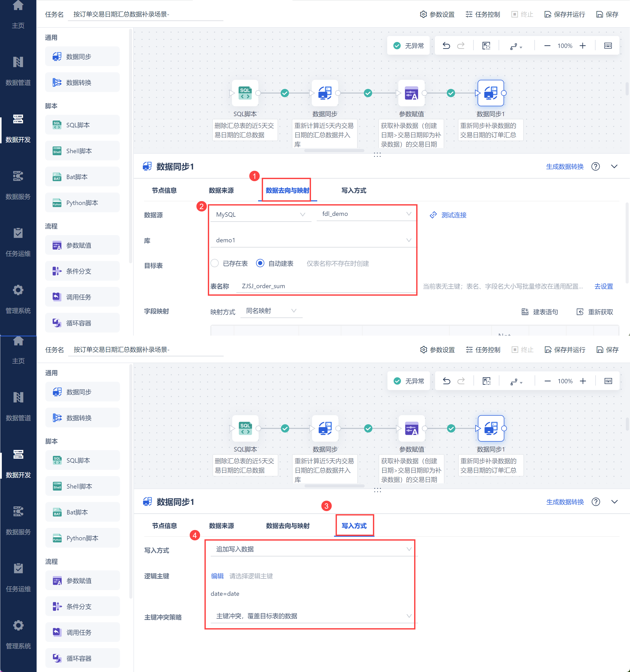Click the help question mark icon beside 生成数据转换
630x672 pixels.
596,166
